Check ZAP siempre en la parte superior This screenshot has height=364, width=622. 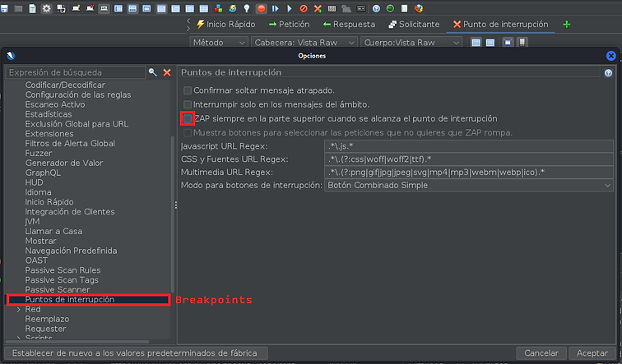188,118
